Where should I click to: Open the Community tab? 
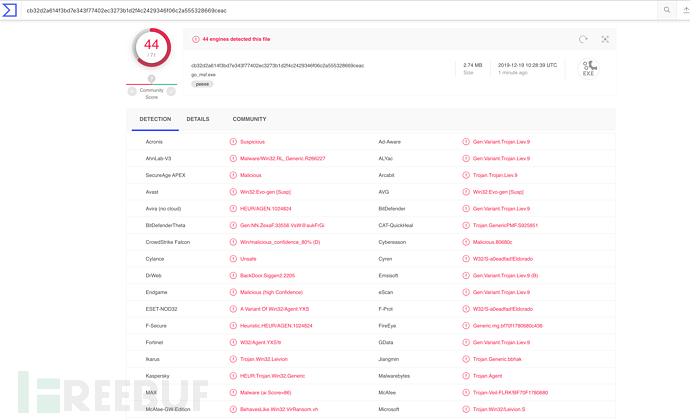click(250, 119)
